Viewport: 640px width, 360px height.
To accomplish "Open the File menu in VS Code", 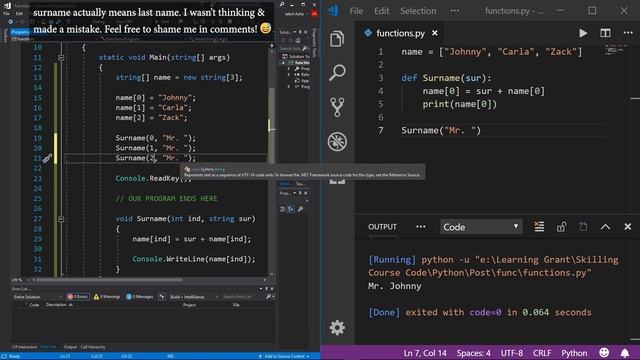I will (x=356, y=11).
